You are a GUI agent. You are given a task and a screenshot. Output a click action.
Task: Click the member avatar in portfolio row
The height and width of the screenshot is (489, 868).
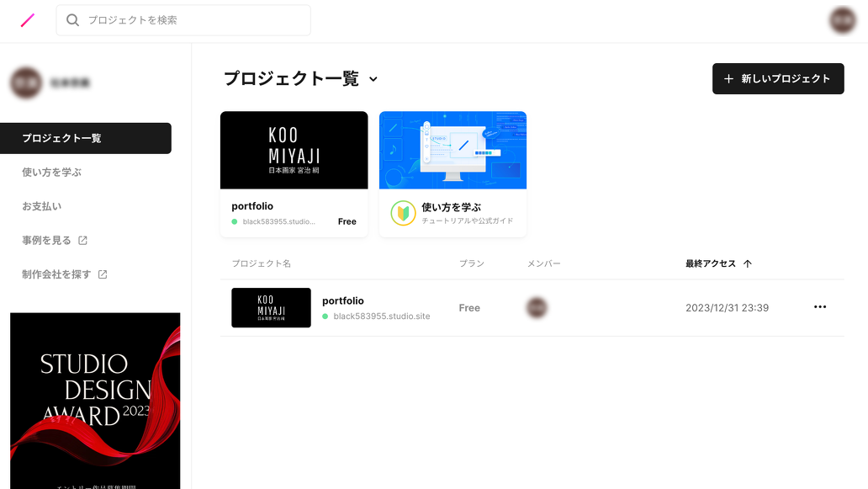pyautogui.click(x=537, y=308)
